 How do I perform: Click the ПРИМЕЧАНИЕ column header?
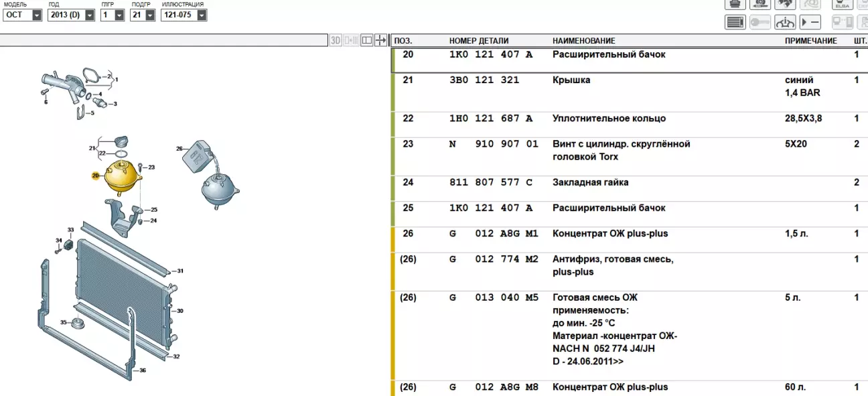811,41
